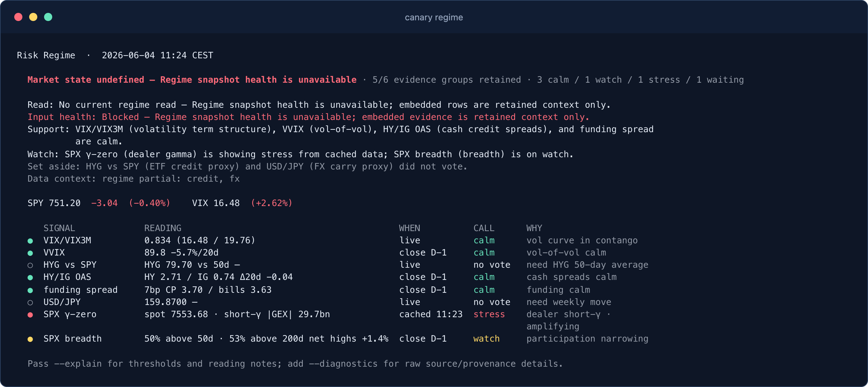
Task: Click the 'VIX 16.48' quote
Action: tap(216, 203)
